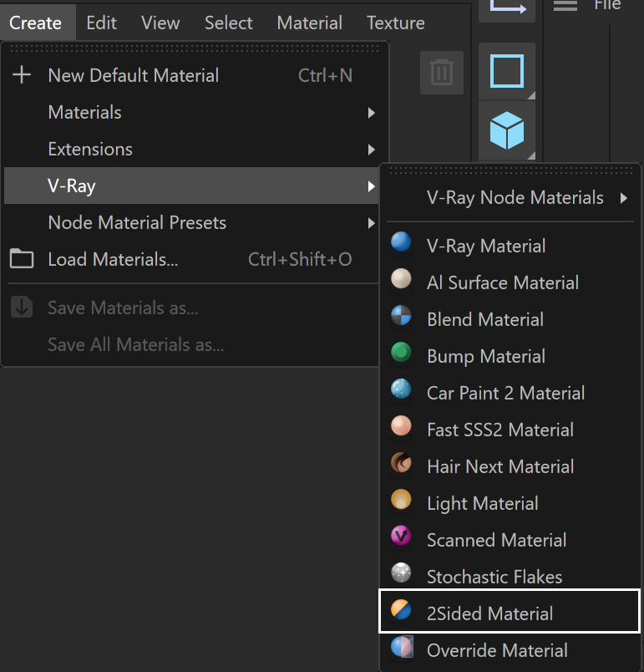Viewport: 644px width, 672px height.
Task: Open the Node Material Presets submenu
Action: [x=191, y=223]
